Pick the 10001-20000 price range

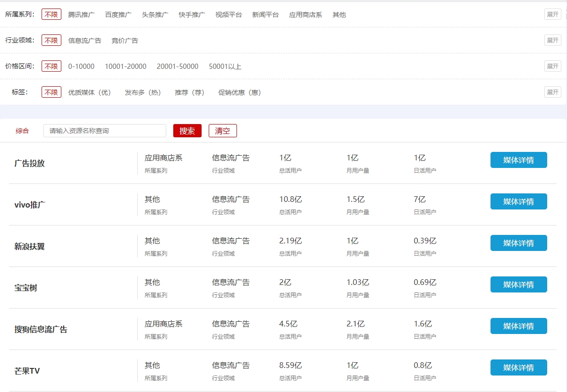[x=126, y=67]
